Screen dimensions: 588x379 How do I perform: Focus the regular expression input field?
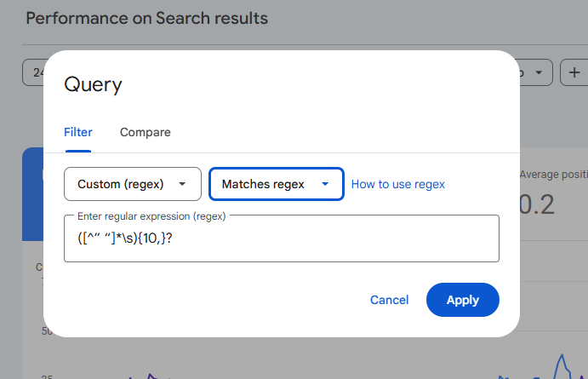point(340,243)
